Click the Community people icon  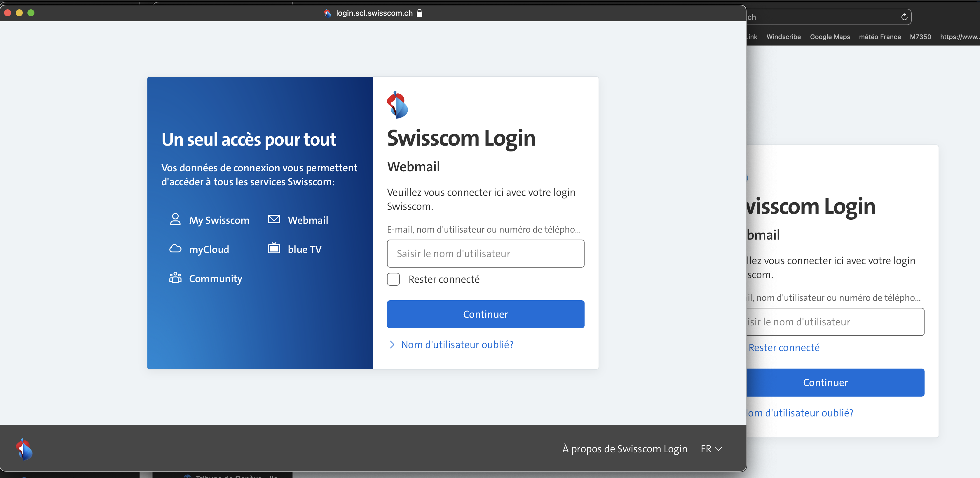(175, 278)
